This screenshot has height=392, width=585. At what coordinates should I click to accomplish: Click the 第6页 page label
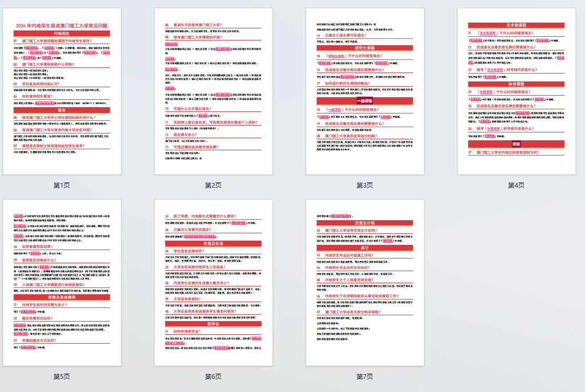pos(213,377)
